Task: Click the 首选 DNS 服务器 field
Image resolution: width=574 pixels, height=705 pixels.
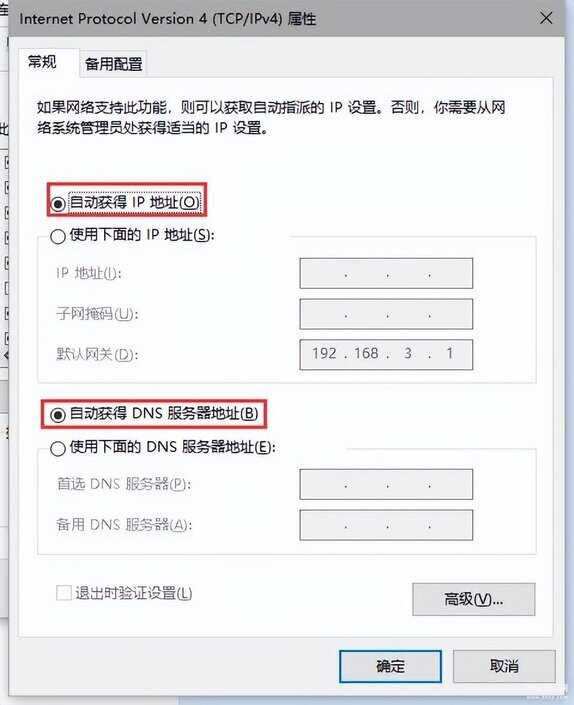Action: tap(386, 484)
